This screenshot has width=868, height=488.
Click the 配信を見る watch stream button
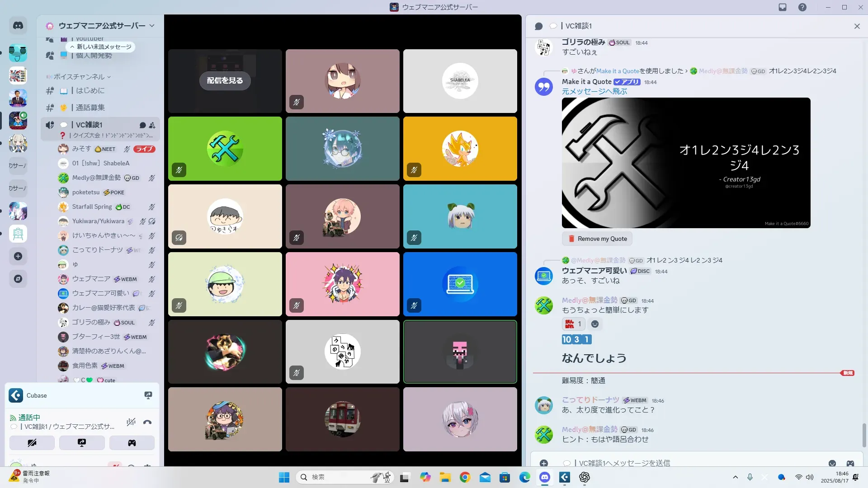[x=225, y=81]
